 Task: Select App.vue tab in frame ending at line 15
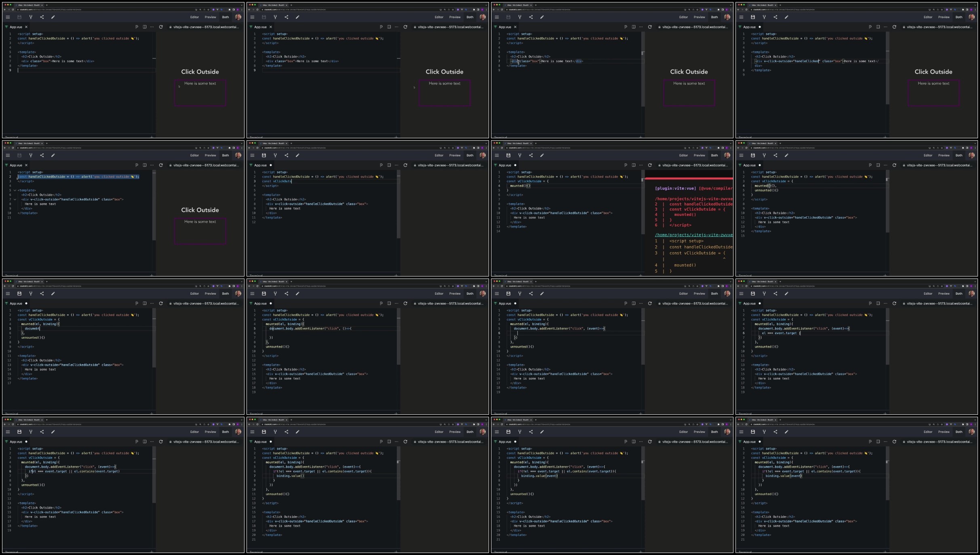pyautogui.click(x=749, y=165)
